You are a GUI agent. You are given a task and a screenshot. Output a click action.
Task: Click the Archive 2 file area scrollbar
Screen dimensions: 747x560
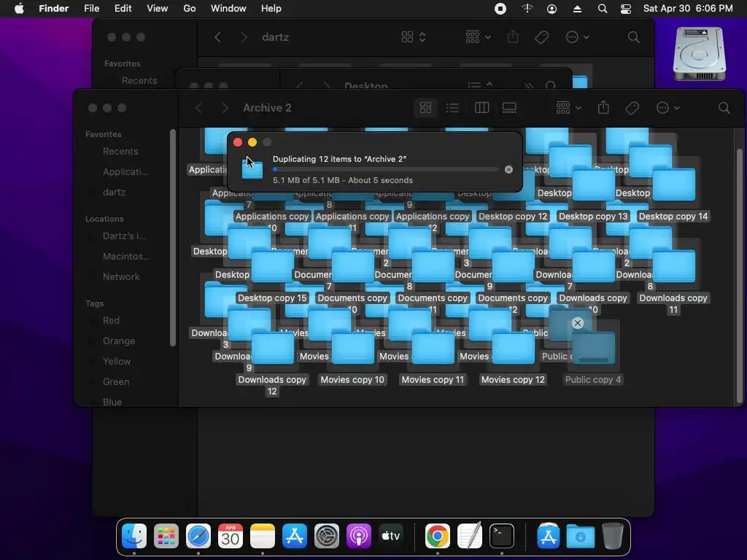(740, 276)
